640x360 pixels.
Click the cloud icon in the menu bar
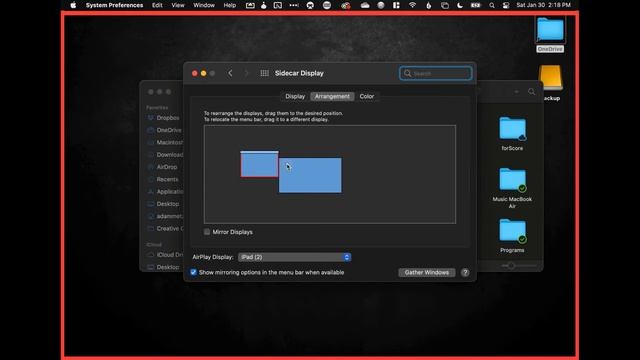tap(365, 5)
